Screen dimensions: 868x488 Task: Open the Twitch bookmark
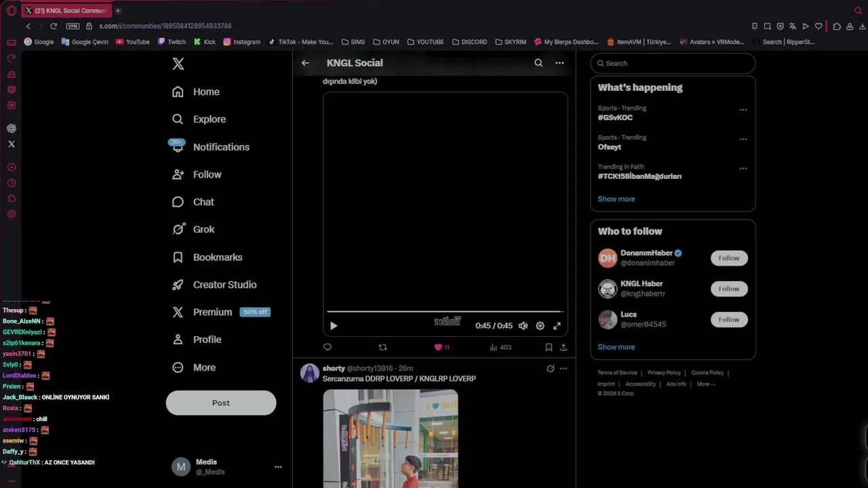172,42
